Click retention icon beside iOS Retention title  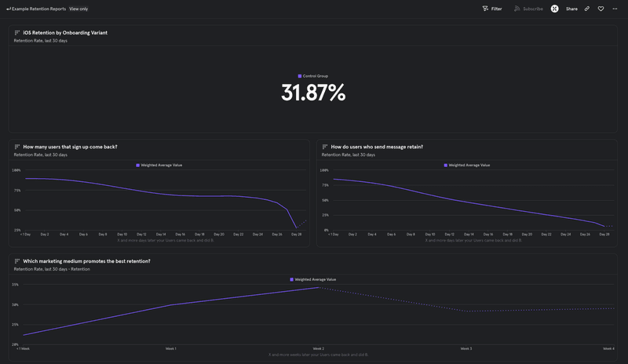(17, 33)
